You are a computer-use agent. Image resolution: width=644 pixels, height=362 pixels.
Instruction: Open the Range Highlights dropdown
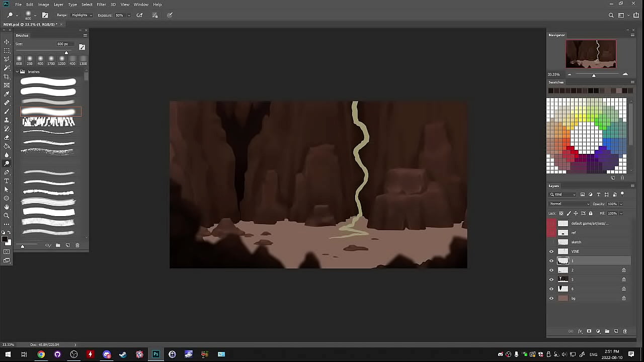click(x=82, y=15)
